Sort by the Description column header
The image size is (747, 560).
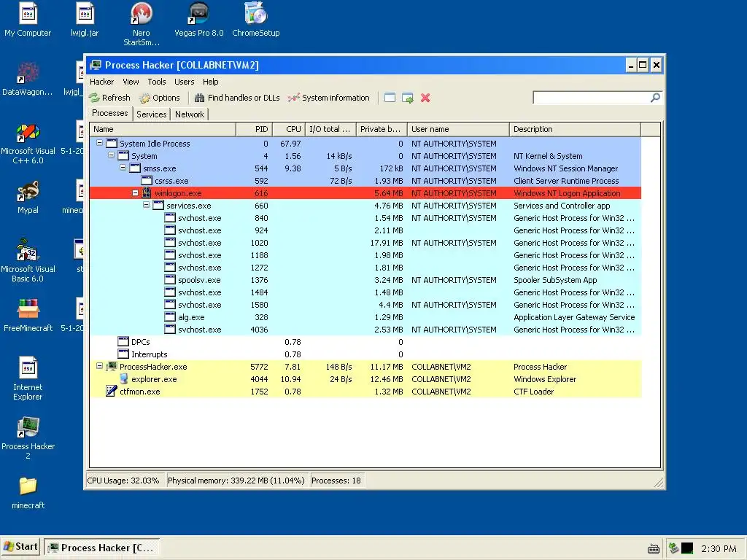click(575, 129)
